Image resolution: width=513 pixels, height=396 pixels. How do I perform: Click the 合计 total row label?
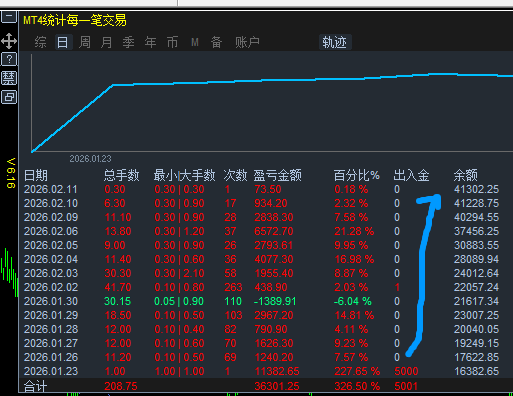[35, 387]
